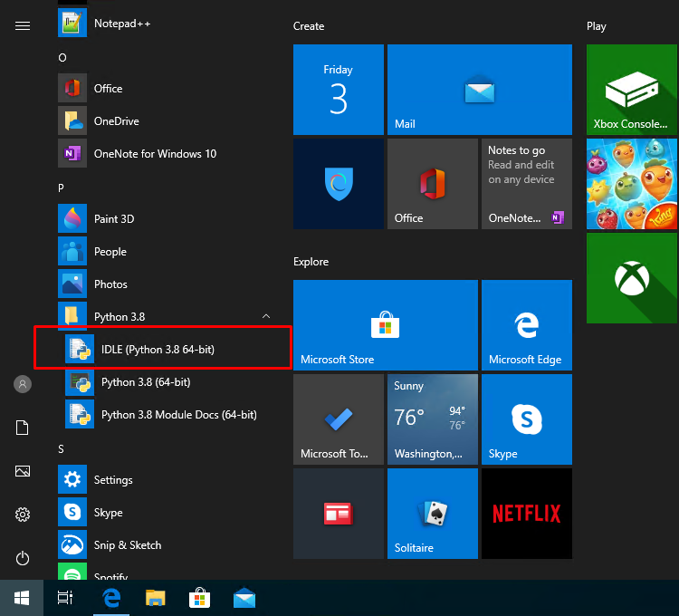Image resolution: width=679 pixels, height=616 pixels.
Task: Open the Skype tile
Action: [527, 419]
